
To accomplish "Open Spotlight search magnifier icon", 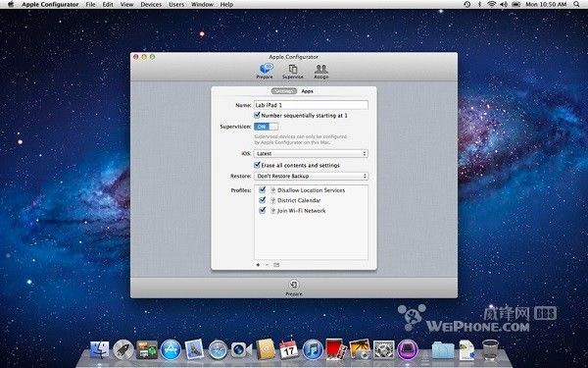I will coord(577,5).
